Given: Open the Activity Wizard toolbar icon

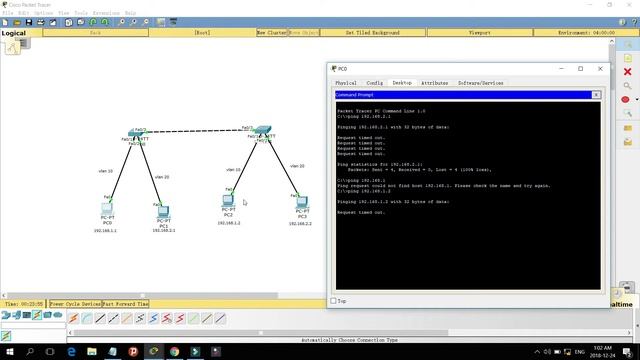Looking at the screenshot, I should [x=53, y=22].
